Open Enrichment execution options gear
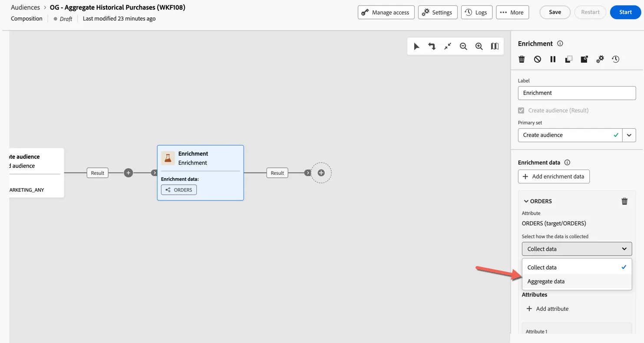This screenshot has width=644, height=343. coord(600,59)
